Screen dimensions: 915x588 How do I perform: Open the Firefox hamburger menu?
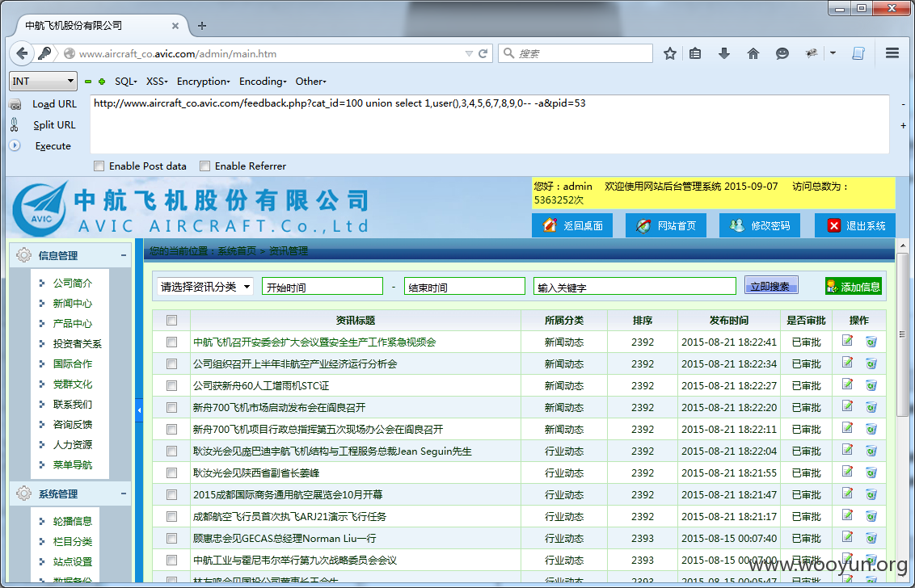point(892,53)
